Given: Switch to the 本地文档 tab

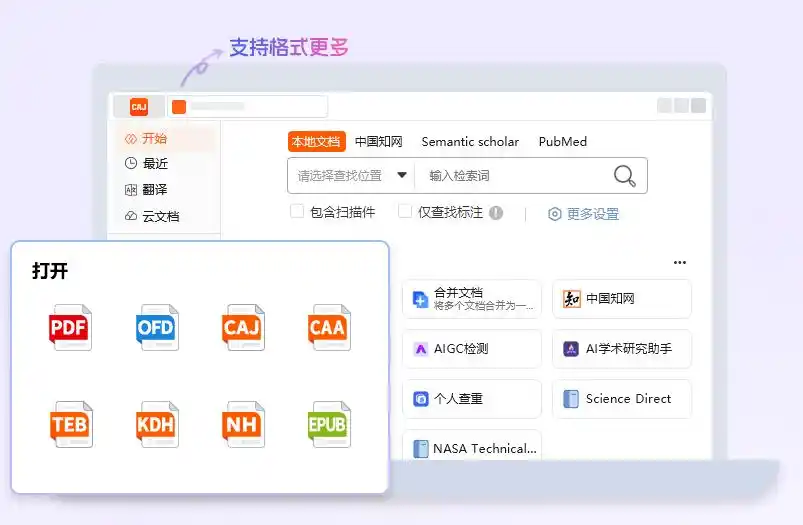Looking at the screenshot, I should (316, 141).
